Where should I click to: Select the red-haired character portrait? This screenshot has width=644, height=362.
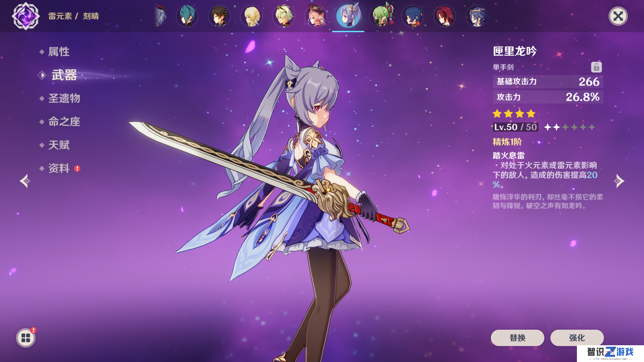445,16
